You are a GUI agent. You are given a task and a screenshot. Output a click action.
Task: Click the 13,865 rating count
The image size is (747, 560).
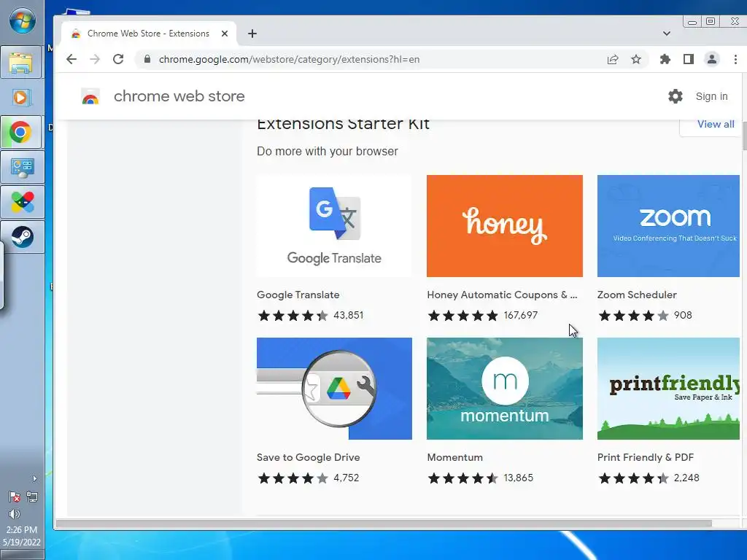[x=519, y=478]
